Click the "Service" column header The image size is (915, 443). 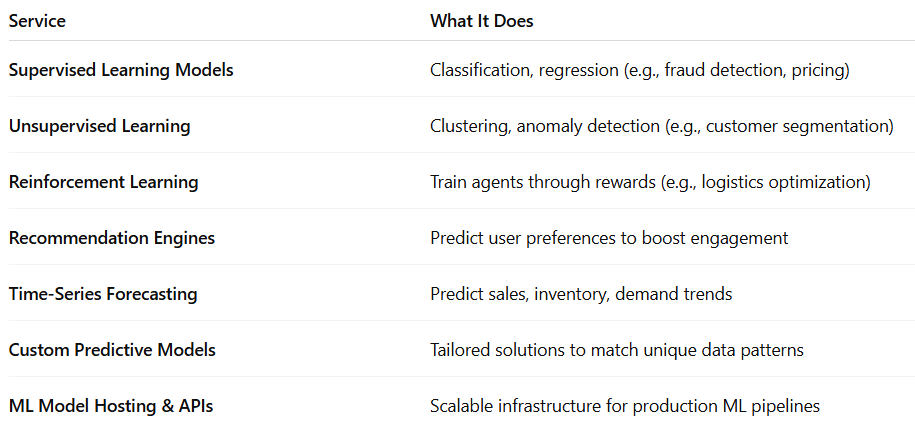(x=37, y=20)
